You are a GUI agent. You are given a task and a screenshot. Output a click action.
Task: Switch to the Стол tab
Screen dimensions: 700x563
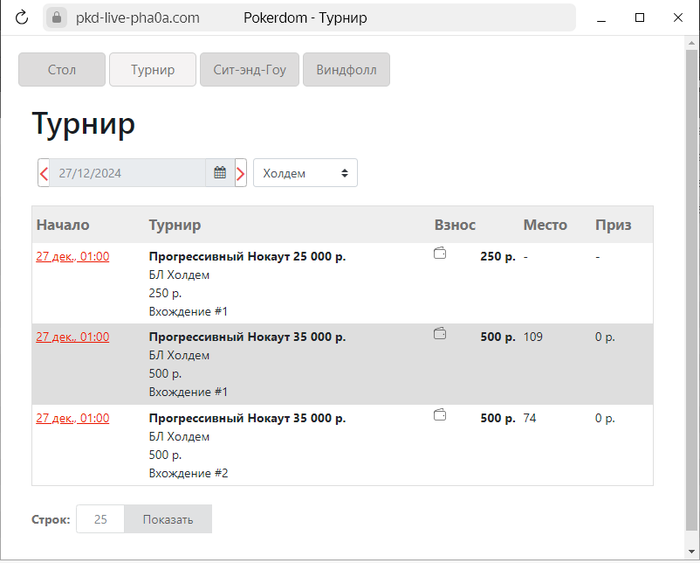(62, 70)
